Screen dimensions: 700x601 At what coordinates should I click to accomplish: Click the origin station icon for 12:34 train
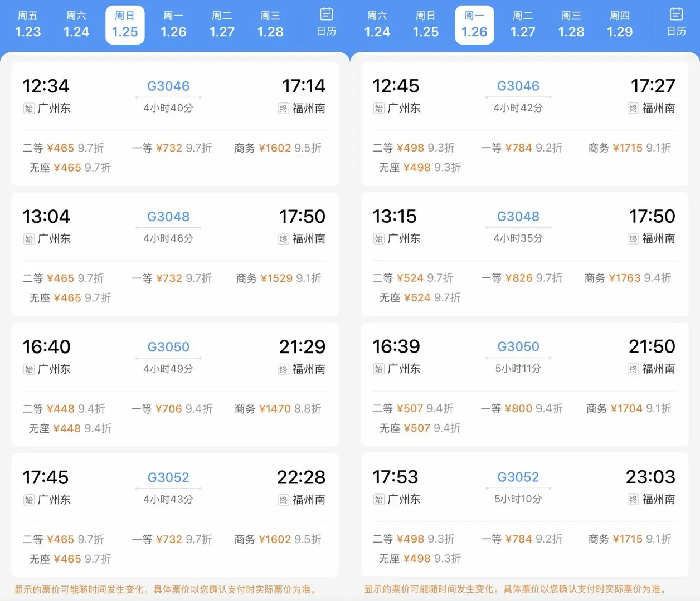pos(29,109)
